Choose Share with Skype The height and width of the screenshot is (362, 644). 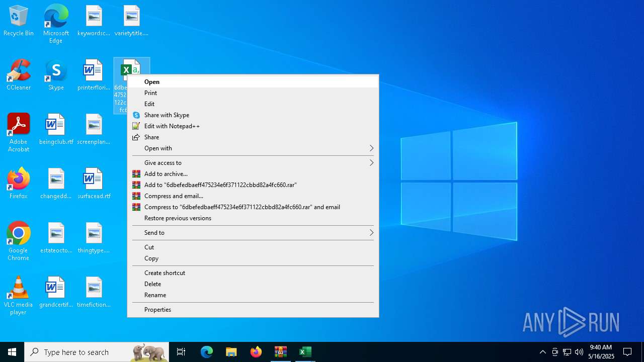click(x=253, y=115)
